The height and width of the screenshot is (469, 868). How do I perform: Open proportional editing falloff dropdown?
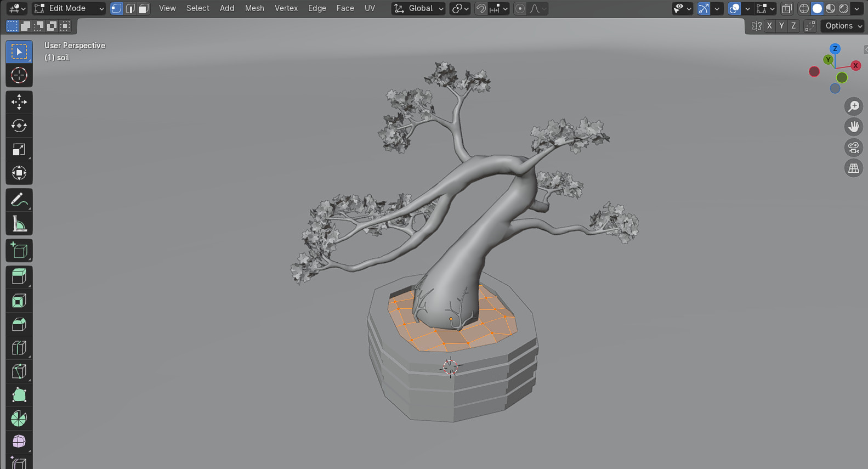tap(537, 8)
